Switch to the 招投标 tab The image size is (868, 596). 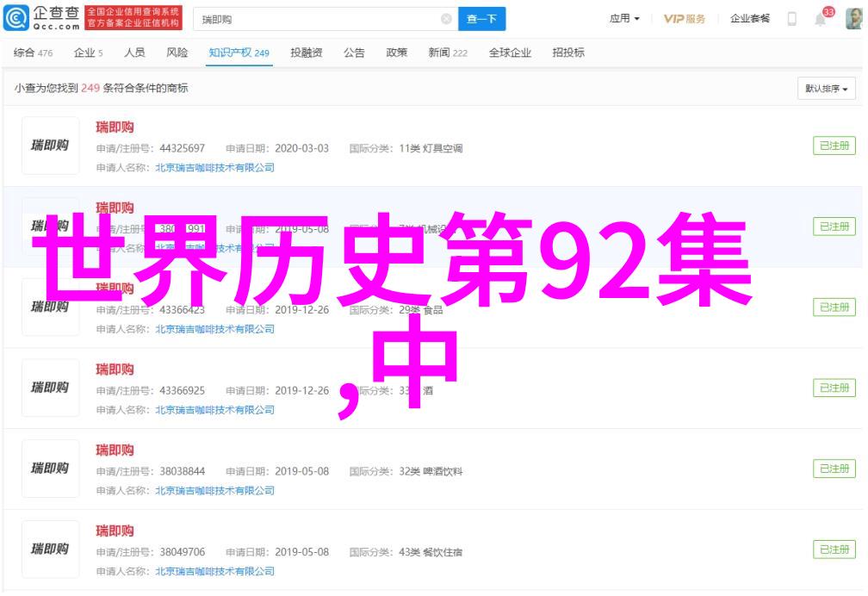click(x=568, y=53)
